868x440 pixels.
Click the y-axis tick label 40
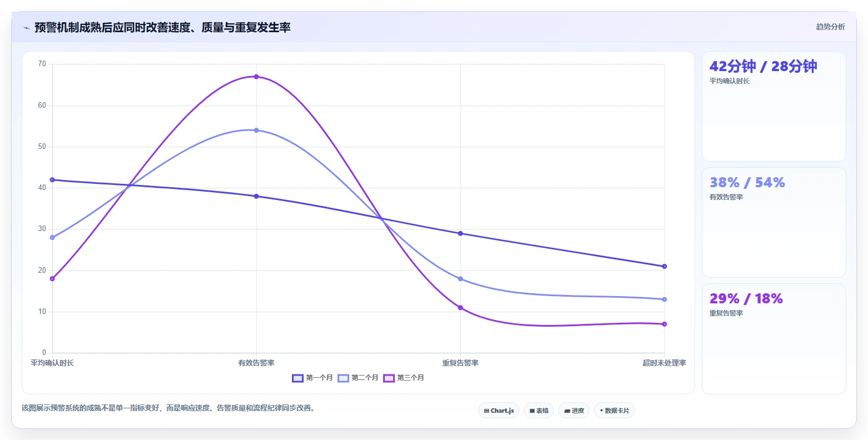(42, 188)
